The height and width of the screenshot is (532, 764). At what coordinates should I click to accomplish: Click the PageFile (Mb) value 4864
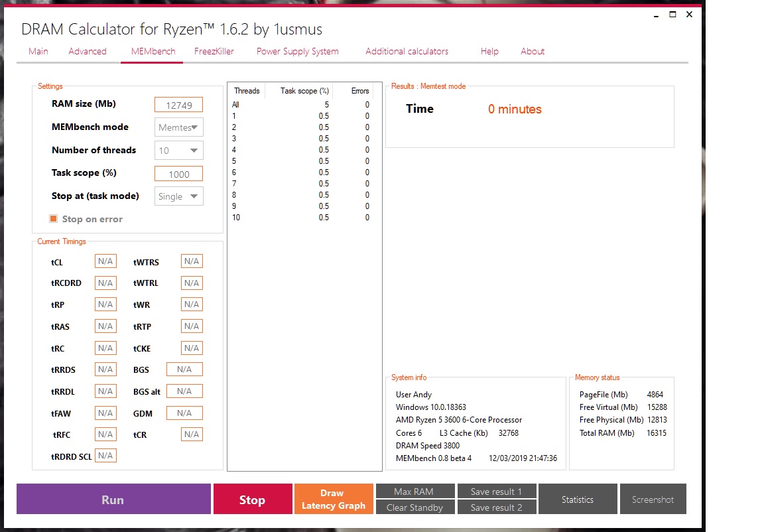coord(655,395)
